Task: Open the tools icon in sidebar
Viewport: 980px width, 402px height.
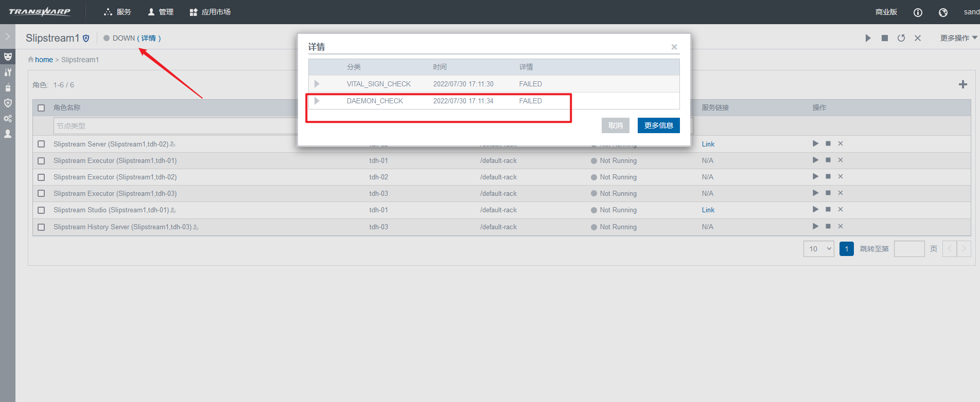Action: 8,72
